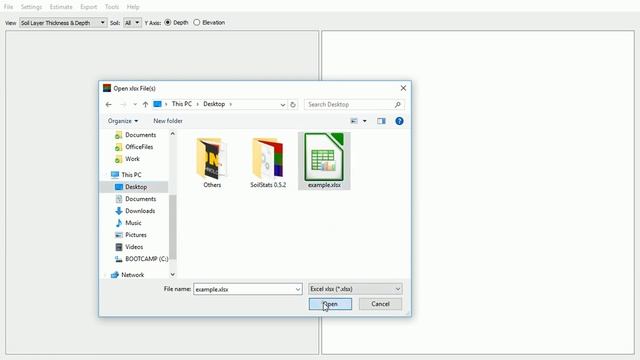Select the Depth radio button
This screenshot has width=640, height=360.
(x=168, y=22)
